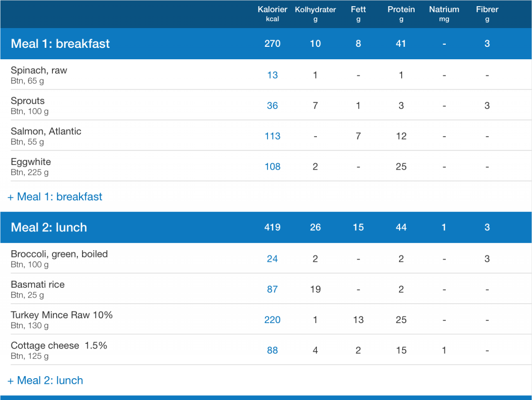Image resolution: width=532 pixels, height=400 pixels.
Task: Click the 108 calorie value for Eggwhite
Action: click(x=272, y=166)
